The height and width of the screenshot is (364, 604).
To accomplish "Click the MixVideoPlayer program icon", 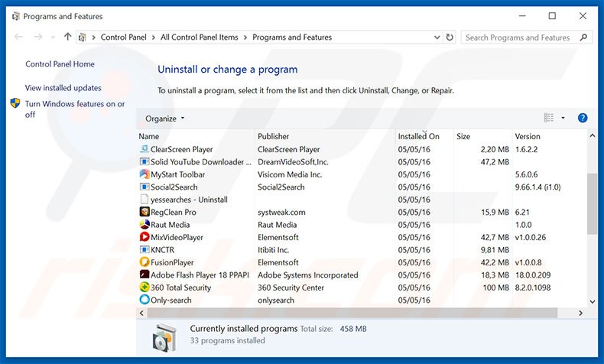I will pyautogui.click(x=144, y=237).
